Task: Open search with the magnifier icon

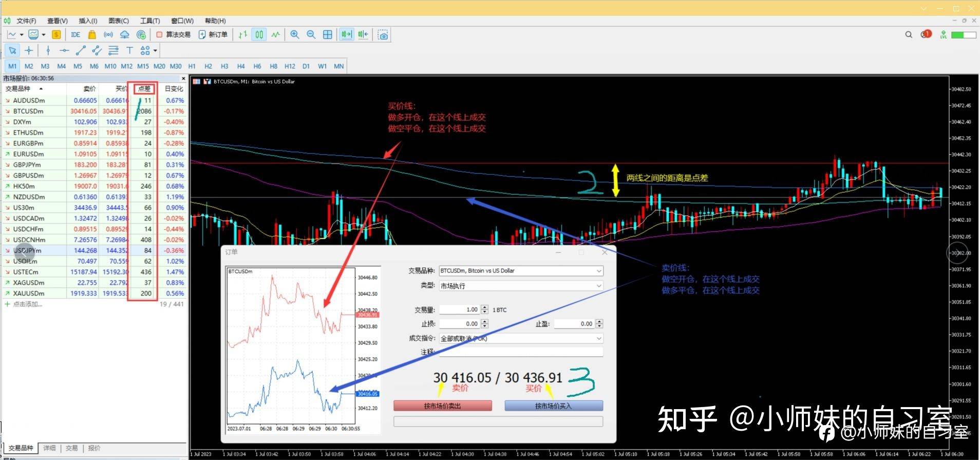Action: (909, 34)
